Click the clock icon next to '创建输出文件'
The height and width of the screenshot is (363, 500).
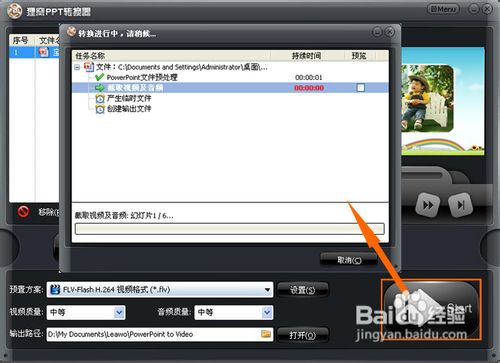[x=100, y=109]
